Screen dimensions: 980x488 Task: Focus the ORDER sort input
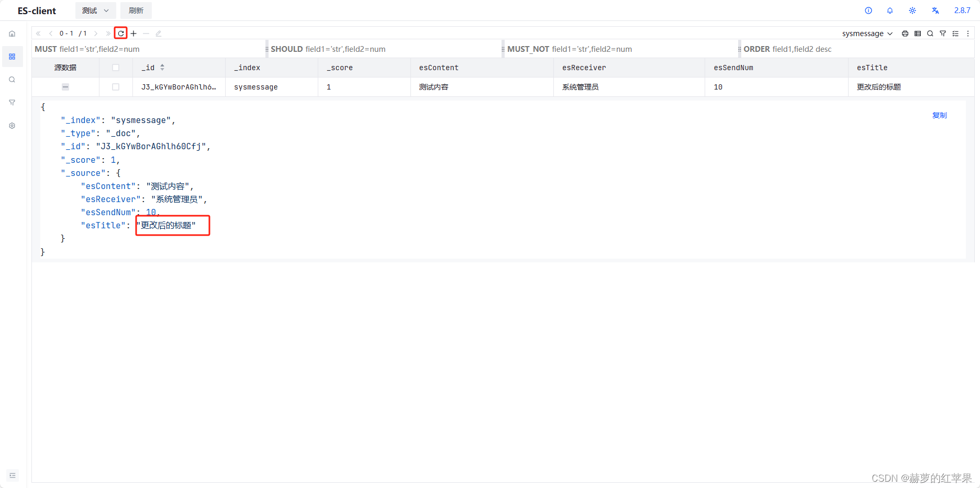click(857, 49)
